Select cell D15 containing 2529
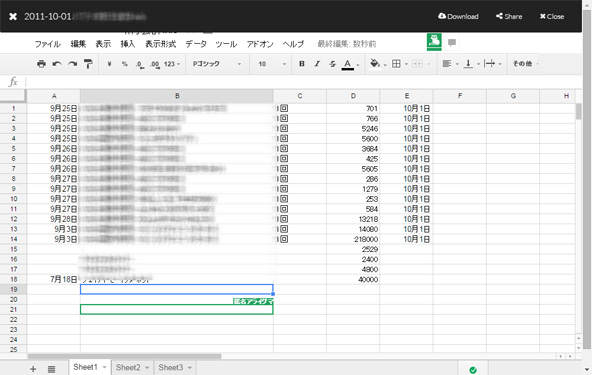Viewport: 592px width, 375px height. coord(353,249)
